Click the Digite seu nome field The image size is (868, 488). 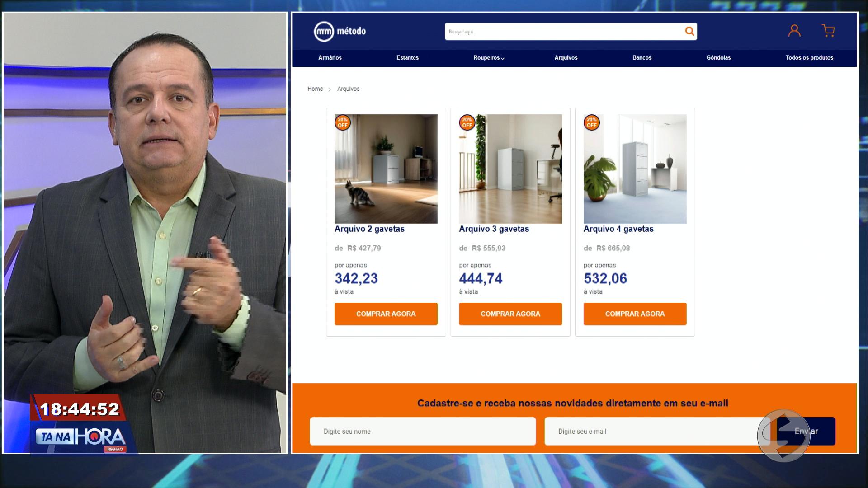(423, 431)
